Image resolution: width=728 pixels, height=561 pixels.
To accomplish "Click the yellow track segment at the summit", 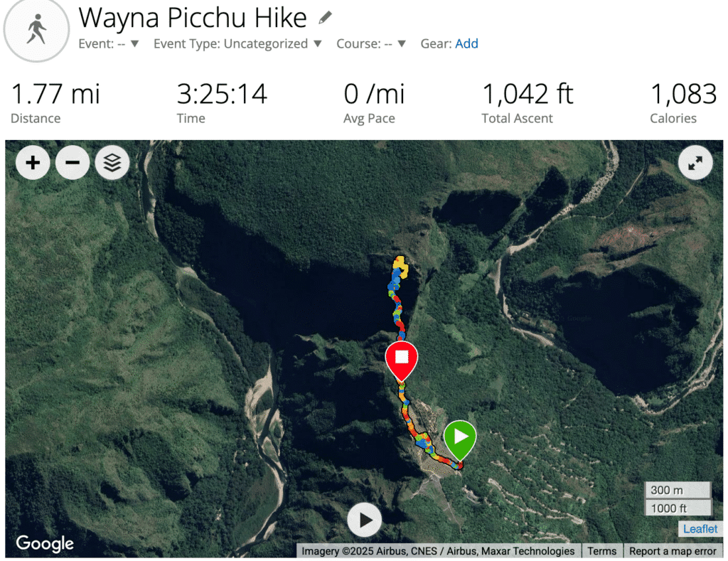I will pos(400,267).
